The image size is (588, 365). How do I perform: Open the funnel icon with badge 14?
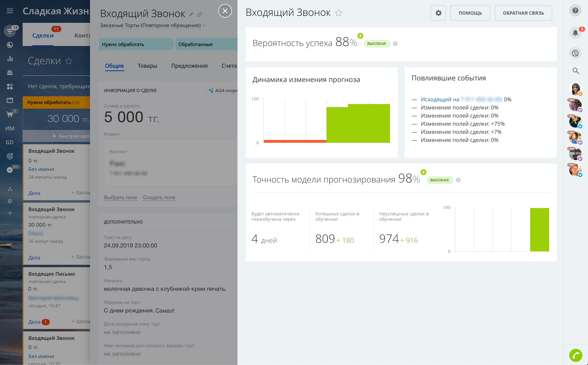coord(10,31)
